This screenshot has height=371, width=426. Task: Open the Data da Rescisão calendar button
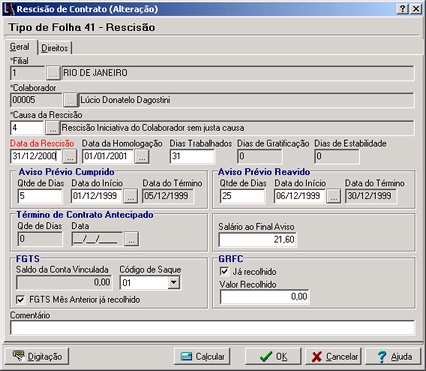pos(70,156)
